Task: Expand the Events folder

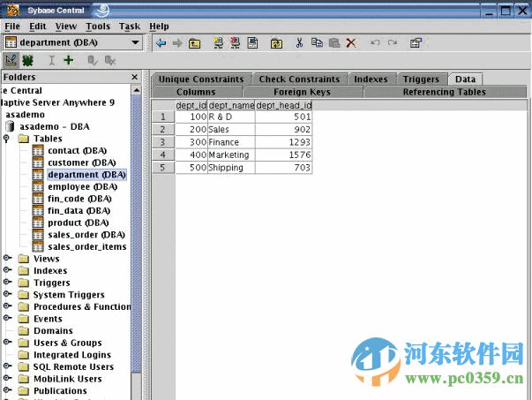Action: [x=7, y=318]
